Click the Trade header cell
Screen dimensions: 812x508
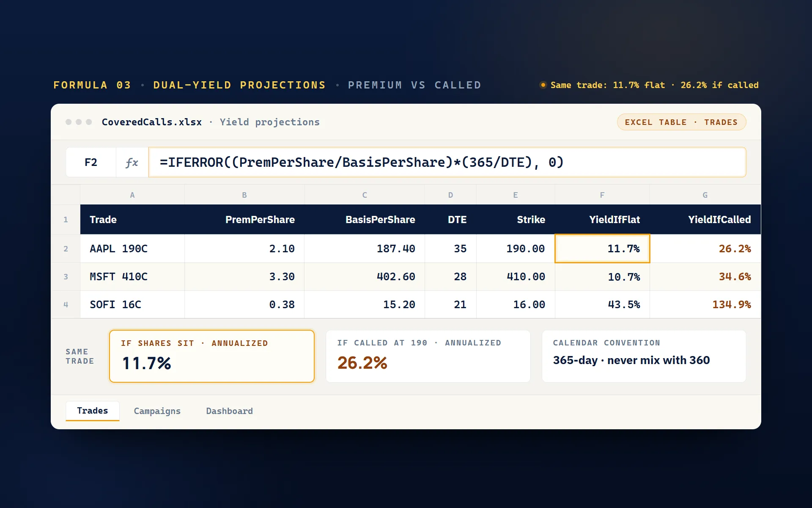[132, 219]
